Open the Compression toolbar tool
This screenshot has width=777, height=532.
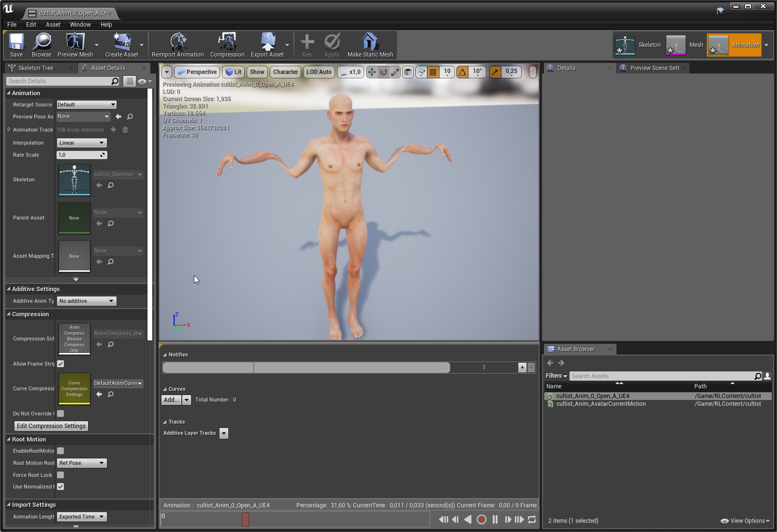tap(227, 45)
